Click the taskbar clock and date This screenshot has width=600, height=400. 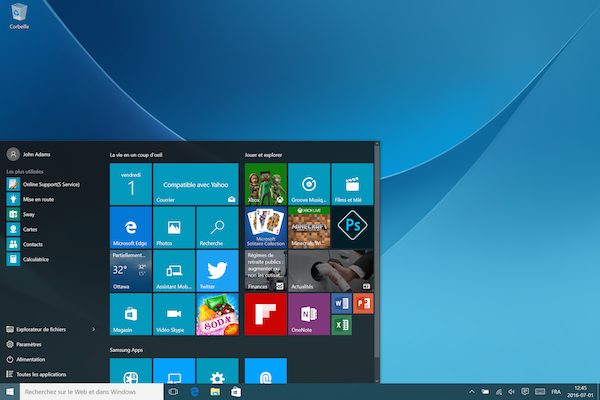(x=580, y=392)
